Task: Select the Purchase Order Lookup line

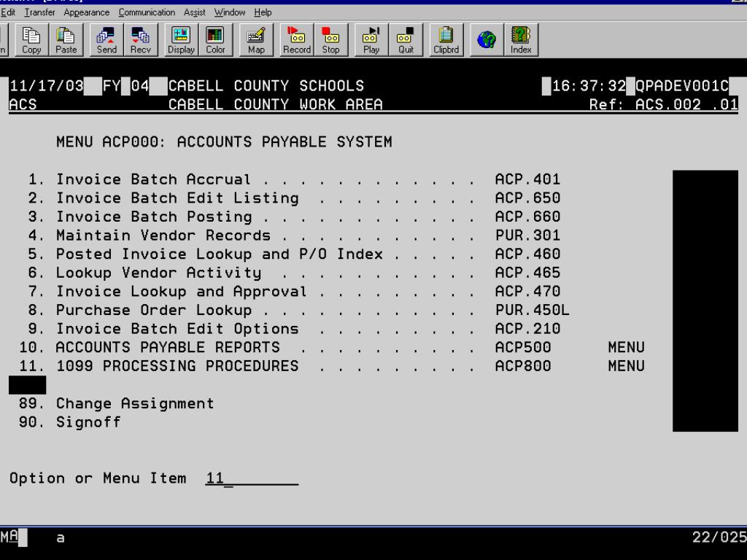Action: (298, 310)
